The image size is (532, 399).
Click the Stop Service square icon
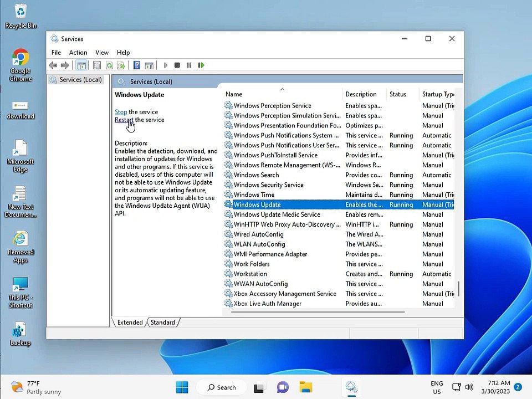click(x=177, y=65)
